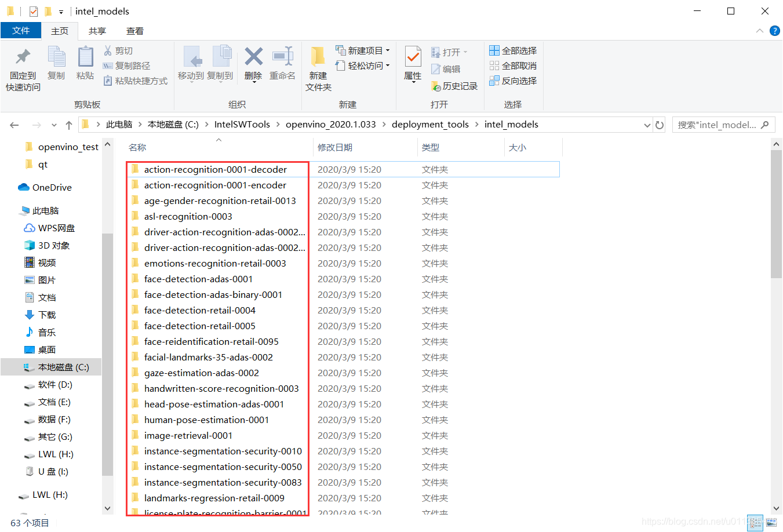This screenshot has height=532, width=783.
Task: Select folder action-recognition-0001-encoder
Action: click(215, 185)
